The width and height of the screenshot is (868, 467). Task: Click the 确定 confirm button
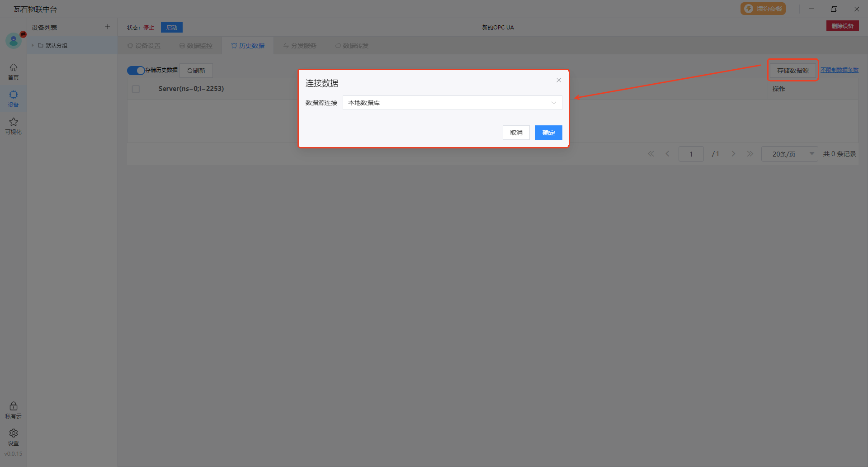pos(548,133)
